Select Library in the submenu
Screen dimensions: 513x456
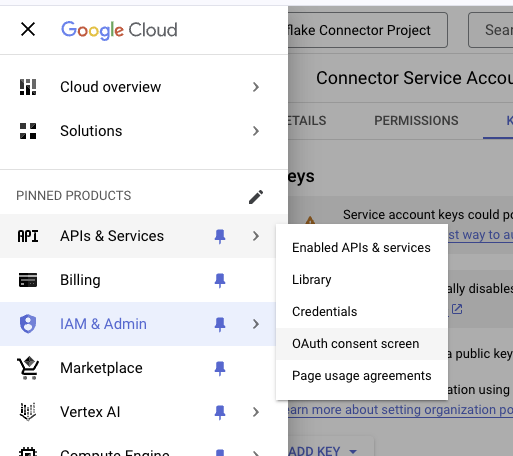point(362,280)
